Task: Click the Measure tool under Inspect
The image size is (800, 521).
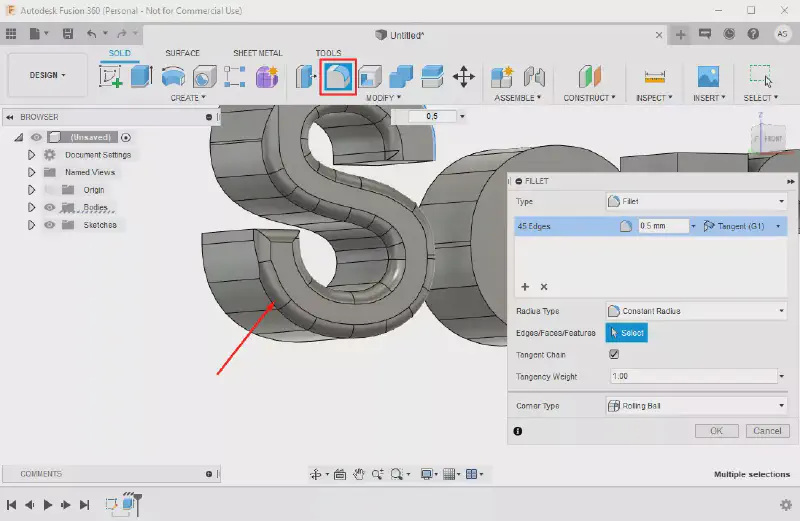Action: coord(654,77)
